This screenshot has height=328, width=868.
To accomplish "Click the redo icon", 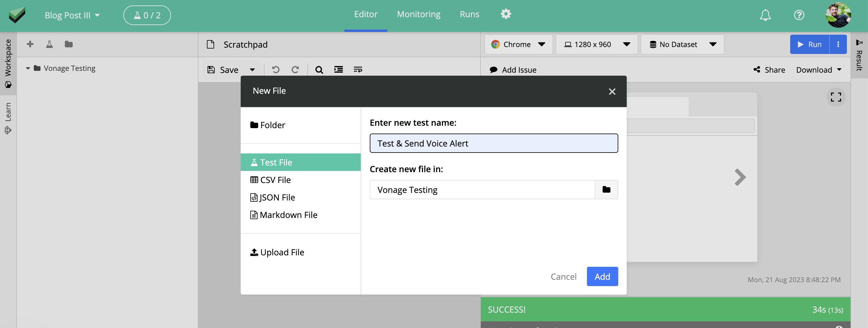I will 295,70.
